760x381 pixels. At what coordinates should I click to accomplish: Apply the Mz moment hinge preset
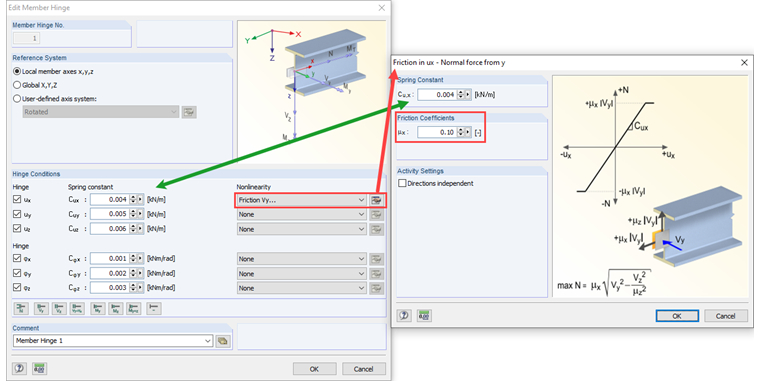point(116,308)
